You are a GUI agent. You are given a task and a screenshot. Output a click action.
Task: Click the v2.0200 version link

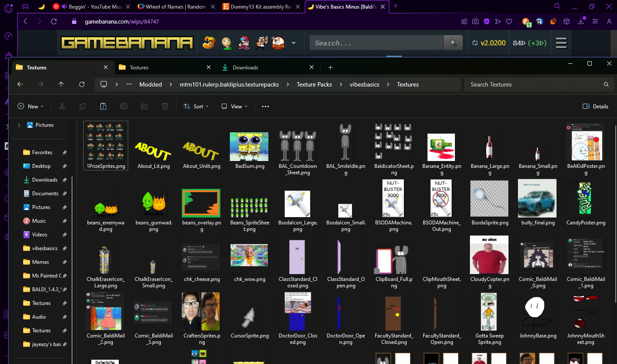(x=489, y=43)
